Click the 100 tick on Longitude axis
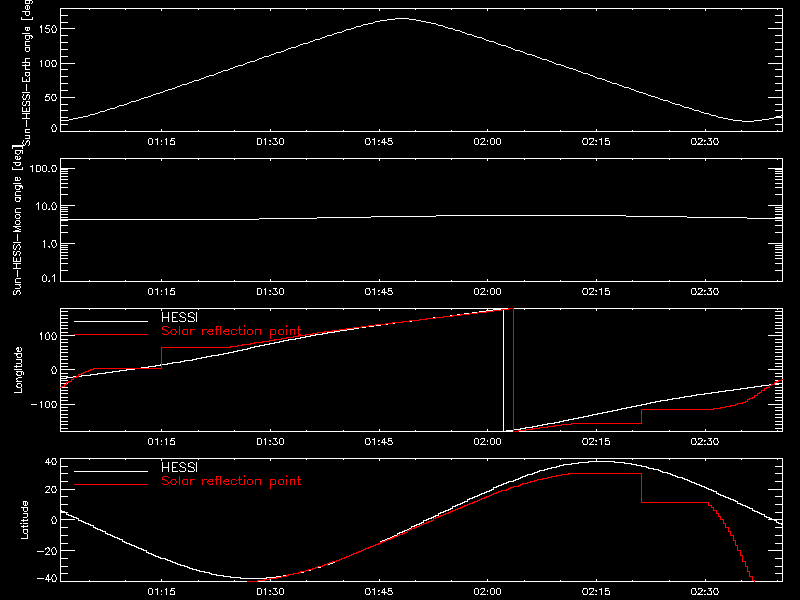Screen dimensions: 800x600 coord(48,336)
